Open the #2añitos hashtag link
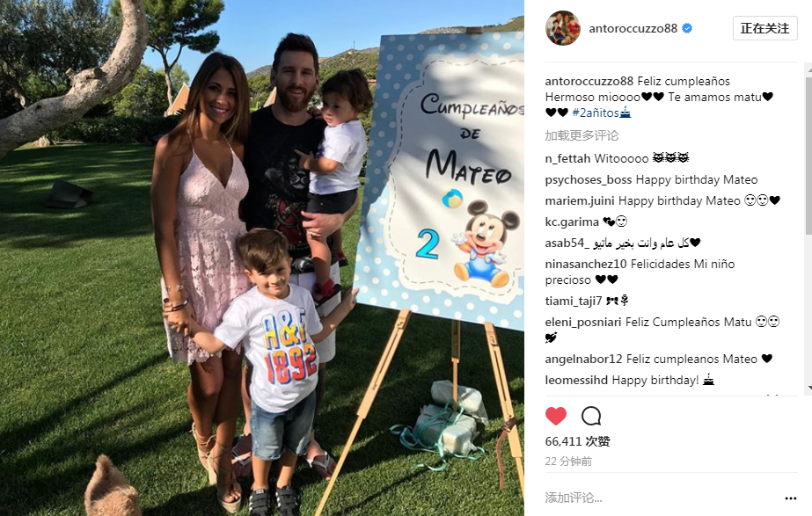Viewport: 812px width, 516px height. [601, 113]
